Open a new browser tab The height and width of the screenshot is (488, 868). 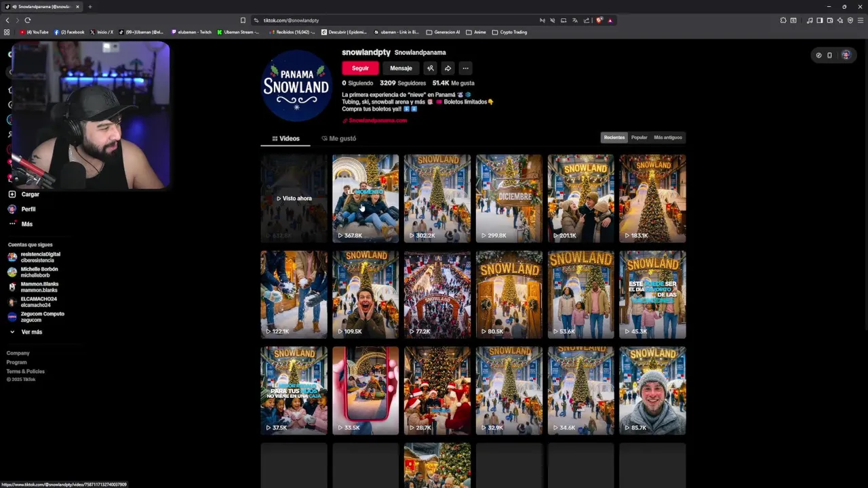[x=90, y=7]
